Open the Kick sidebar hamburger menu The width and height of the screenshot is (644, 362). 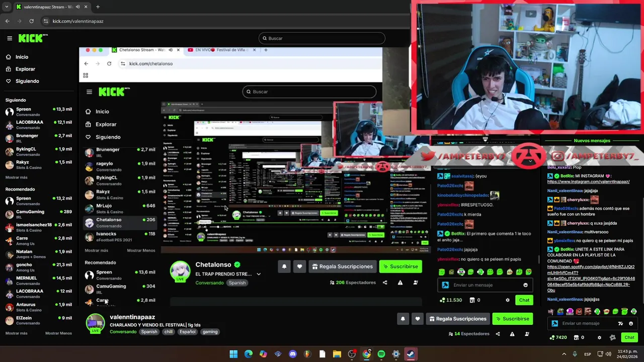point(10,38)
